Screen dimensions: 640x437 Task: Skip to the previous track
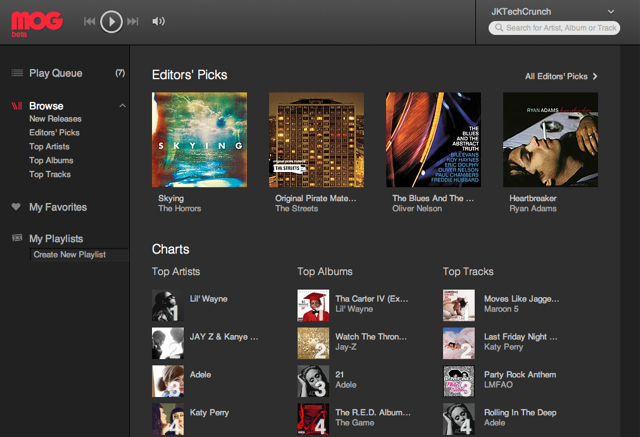(x=89, y=21)
